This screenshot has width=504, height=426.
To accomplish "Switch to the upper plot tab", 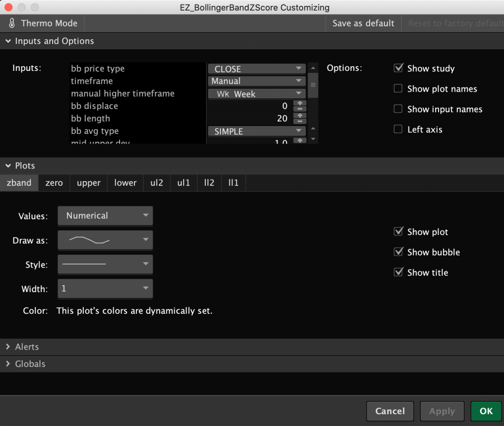I will (88, 183).
